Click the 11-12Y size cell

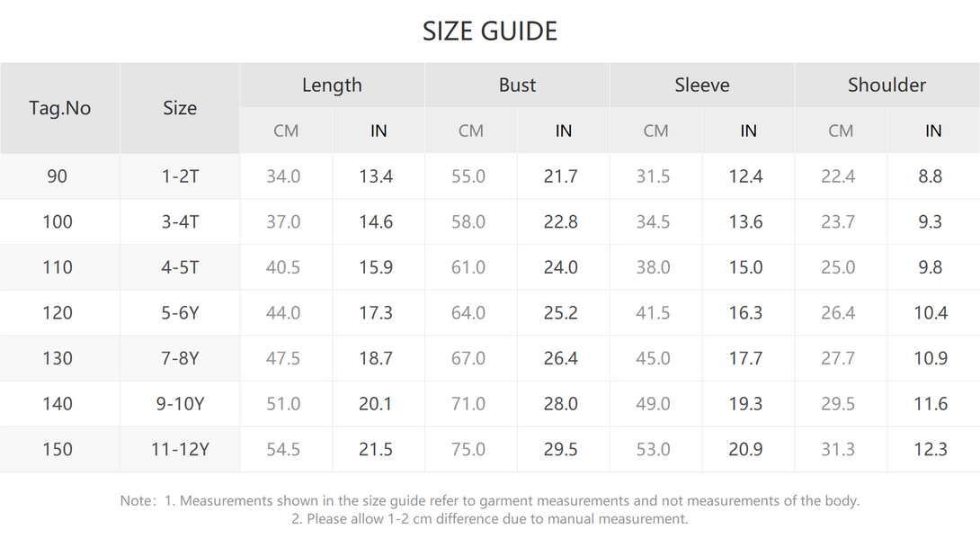180,449
